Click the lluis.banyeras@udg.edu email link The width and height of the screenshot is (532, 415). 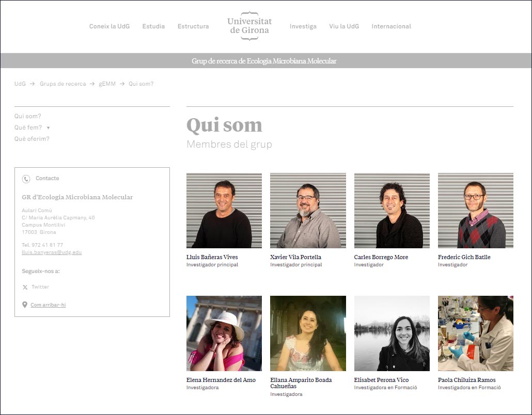pos(52,252)
